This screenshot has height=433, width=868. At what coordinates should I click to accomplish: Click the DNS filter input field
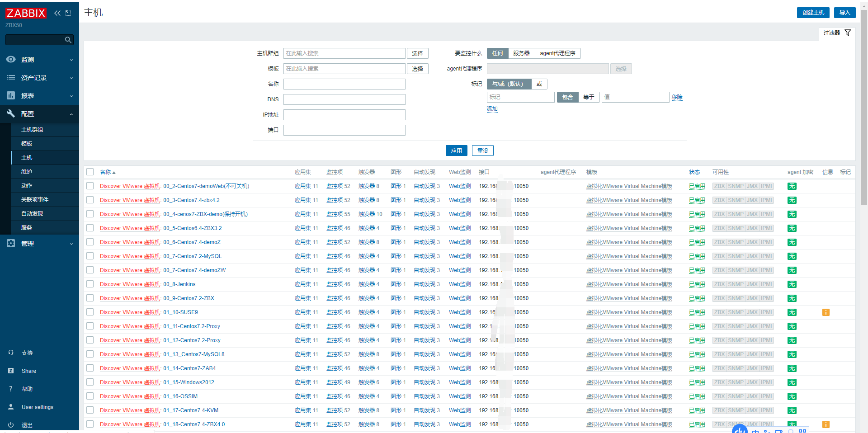[344, 99]
